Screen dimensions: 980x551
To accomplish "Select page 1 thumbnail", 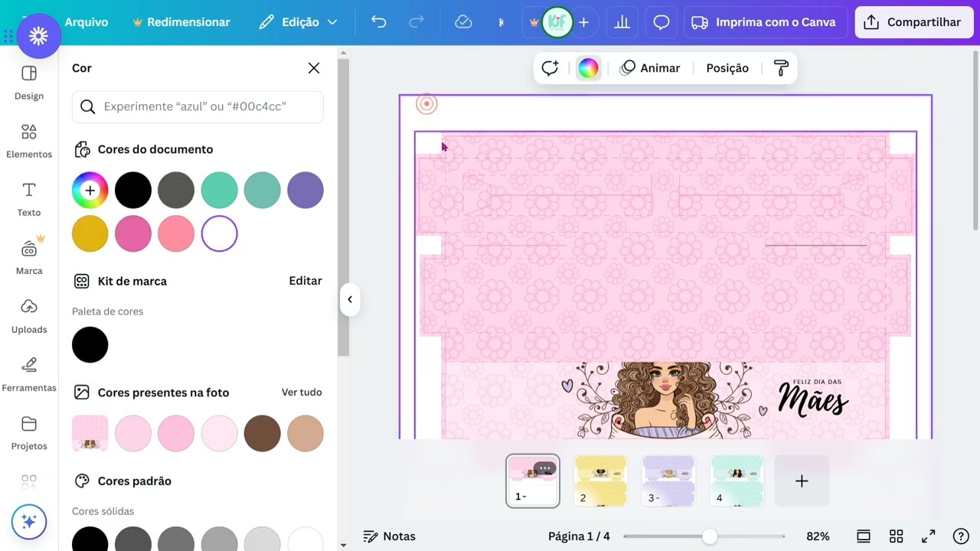I will click(x=533, y=481).
